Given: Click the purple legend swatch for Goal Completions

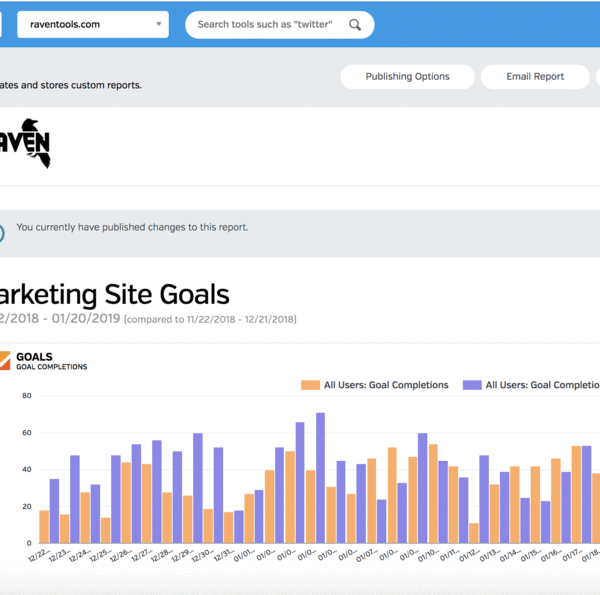Looking at the screenshot, I should coord(470,385).
